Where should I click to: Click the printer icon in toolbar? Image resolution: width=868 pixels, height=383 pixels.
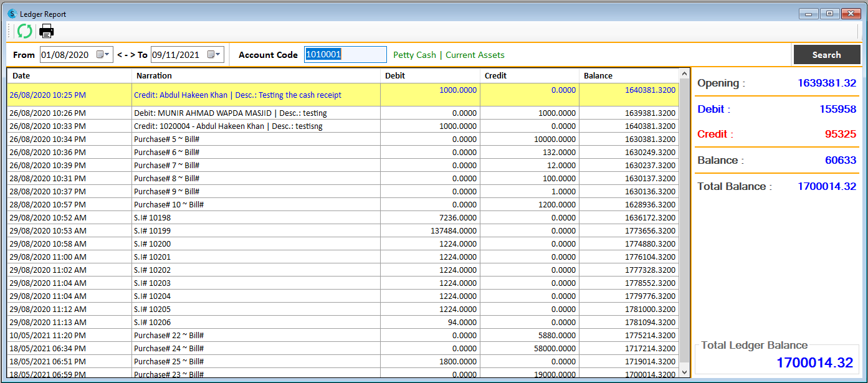tap(47, 31)
